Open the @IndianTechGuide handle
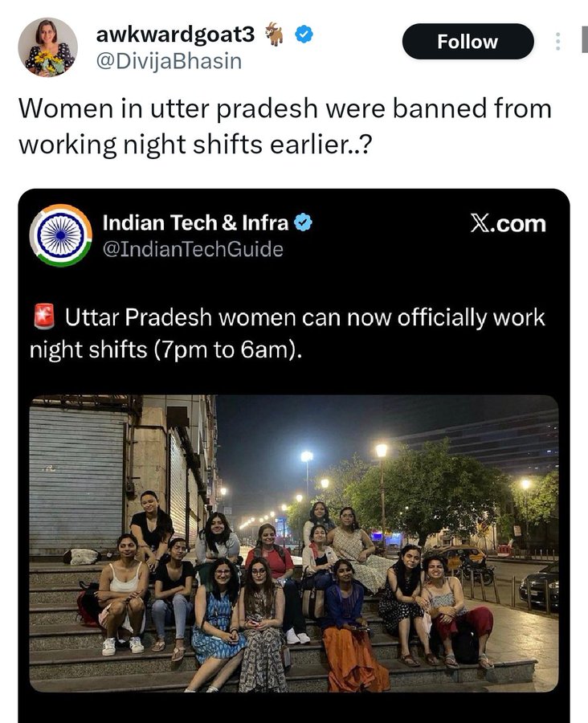Viewport: 588px width, 723px height. coord(193,250)
